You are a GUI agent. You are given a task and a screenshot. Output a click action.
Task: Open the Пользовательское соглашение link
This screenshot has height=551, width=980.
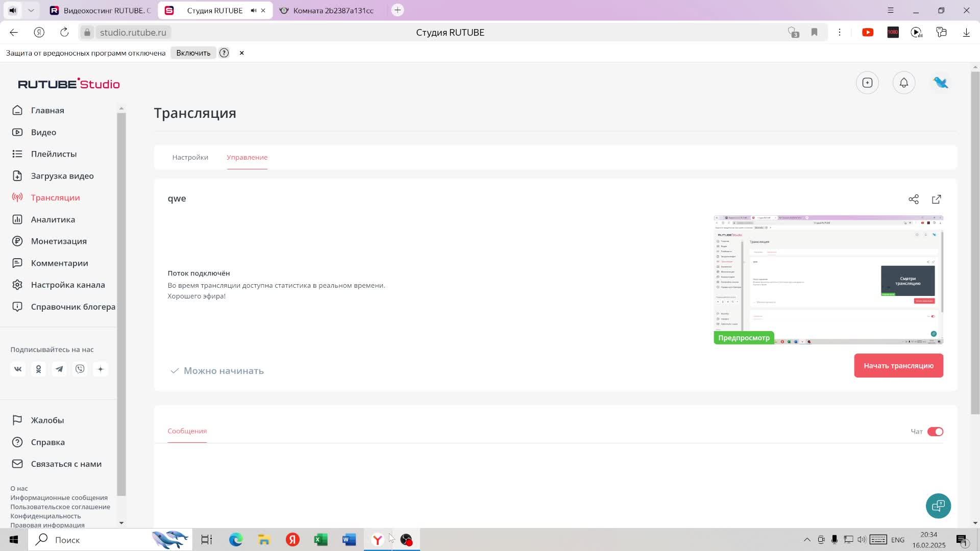point(60,507)
